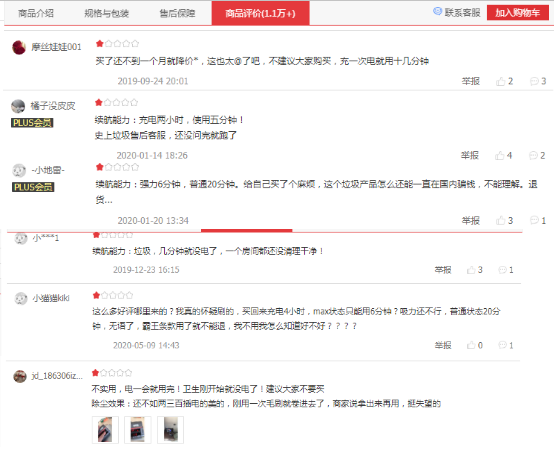Viewport: 554px width, 453px height.
Task: Click review text 这么多好评哪里来的？
Action: tap(296, 319)
